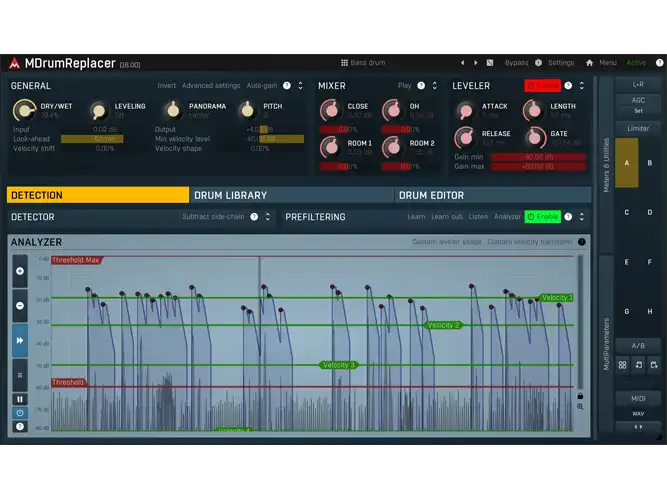Screen dimensions: 667x500
Task: Select preset slot B
Action: tap(650, 163)
